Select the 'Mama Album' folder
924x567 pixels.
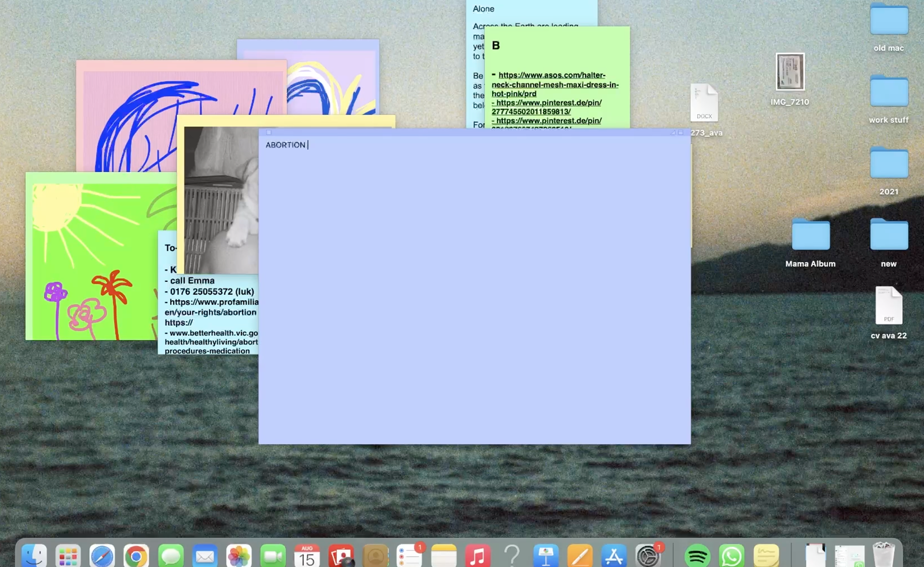(x=810, y=243)
